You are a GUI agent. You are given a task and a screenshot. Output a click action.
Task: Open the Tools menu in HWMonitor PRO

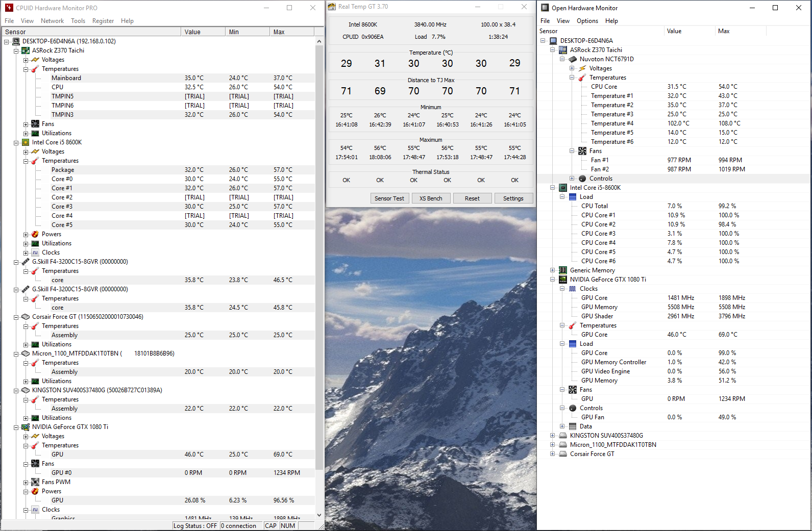78,21
